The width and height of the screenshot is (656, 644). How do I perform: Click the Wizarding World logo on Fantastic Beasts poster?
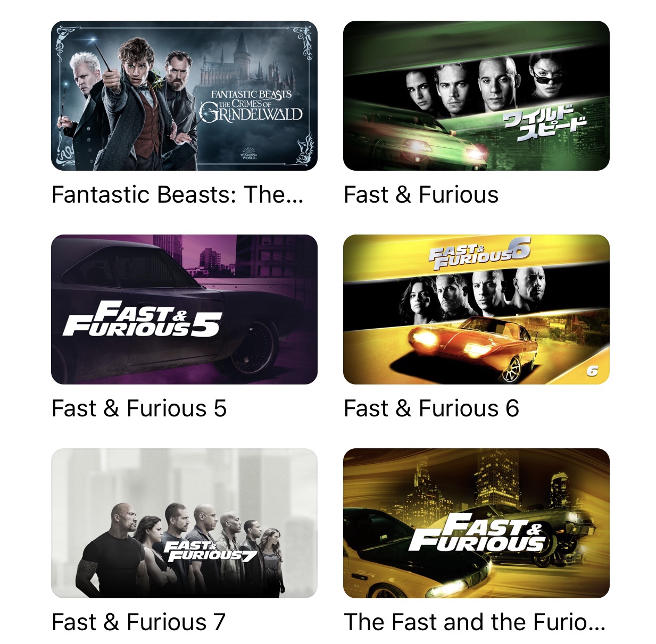click(249, 153)
